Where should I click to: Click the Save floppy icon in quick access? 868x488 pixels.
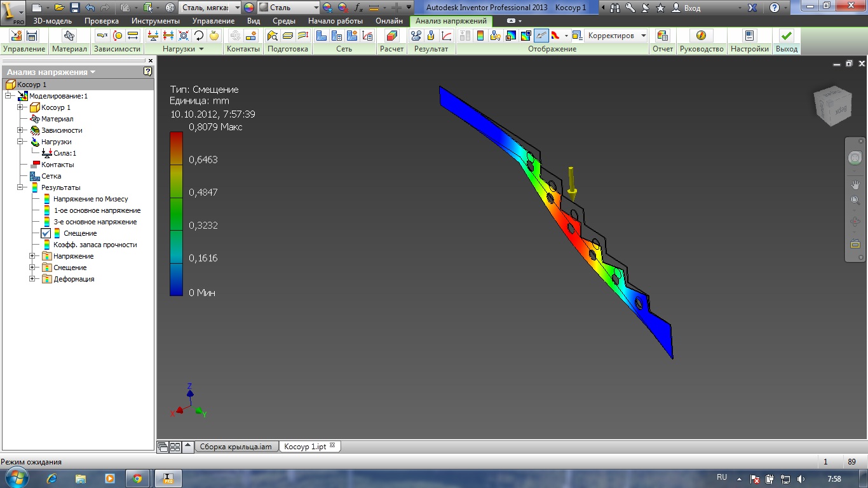click(74, 8)
